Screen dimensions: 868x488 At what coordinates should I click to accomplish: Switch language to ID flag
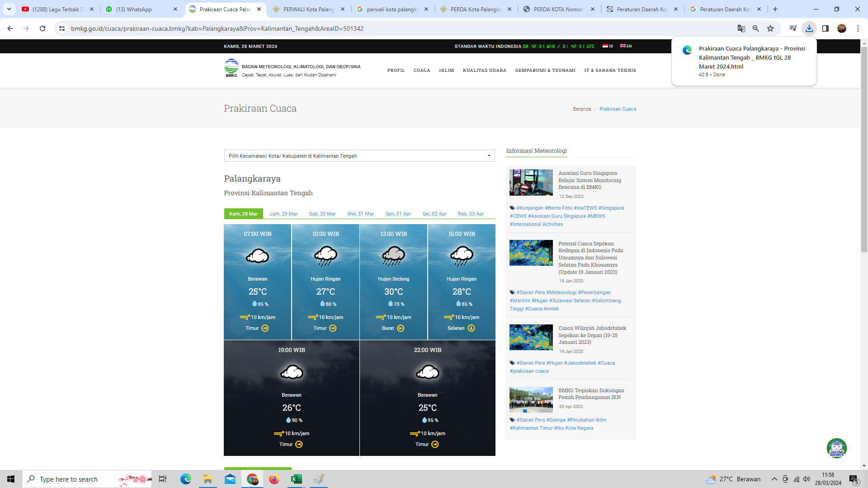pos(608,46)
